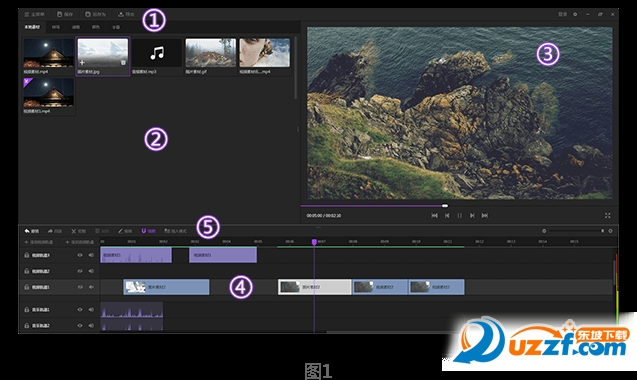Lock music track 2
The image size is (637, 380).
tap(26, 326)
